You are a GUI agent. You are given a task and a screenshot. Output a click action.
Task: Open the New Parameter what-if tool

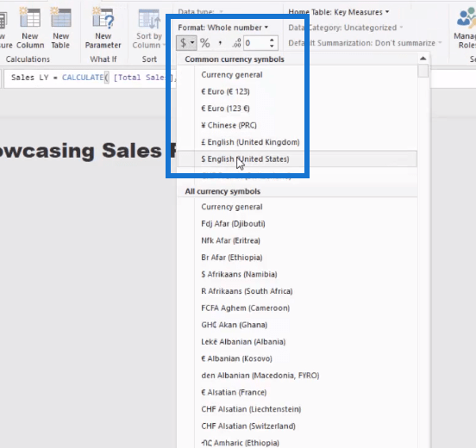[103, 28]
